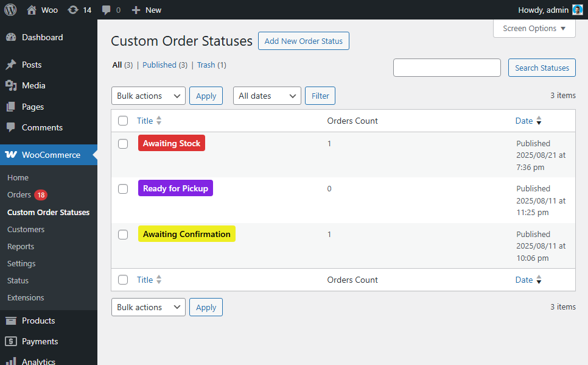Screen dimensions: 588x365
Task: Switch to the Trash view filter
Action: tap(206, 65)
